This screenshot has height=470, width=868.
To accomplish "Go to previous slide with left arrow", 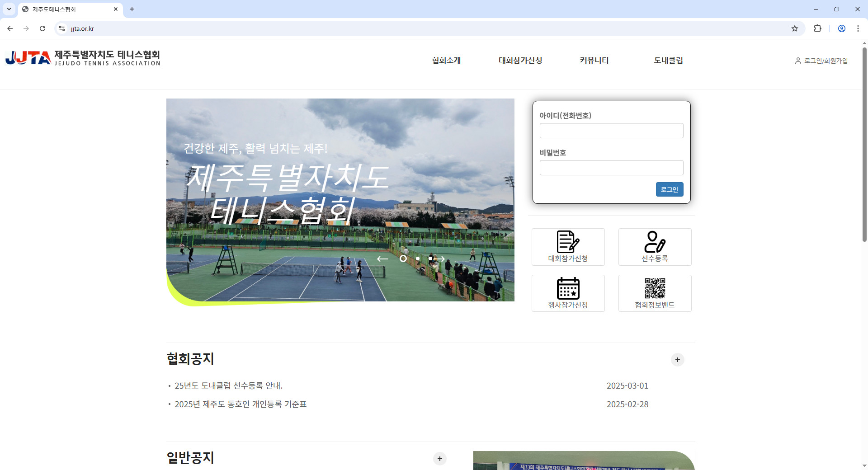I will click(382, 259).
